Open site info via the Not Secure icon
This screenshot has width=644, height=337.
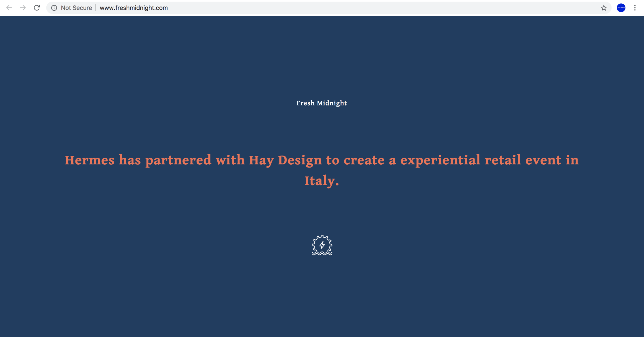pyautogui.click(x=54, y=8)
